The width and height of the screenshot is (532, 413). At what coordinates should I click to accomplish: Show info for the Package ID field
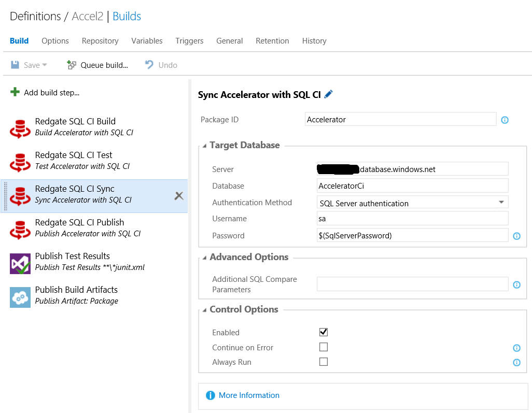pos(505,120)
